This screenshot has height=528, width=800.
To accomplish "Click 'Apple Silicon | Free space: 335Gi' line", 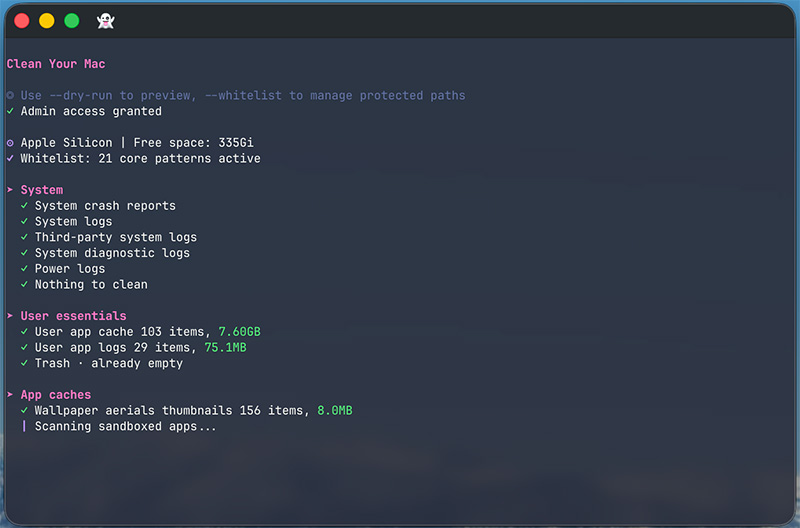I will [137, 143].
